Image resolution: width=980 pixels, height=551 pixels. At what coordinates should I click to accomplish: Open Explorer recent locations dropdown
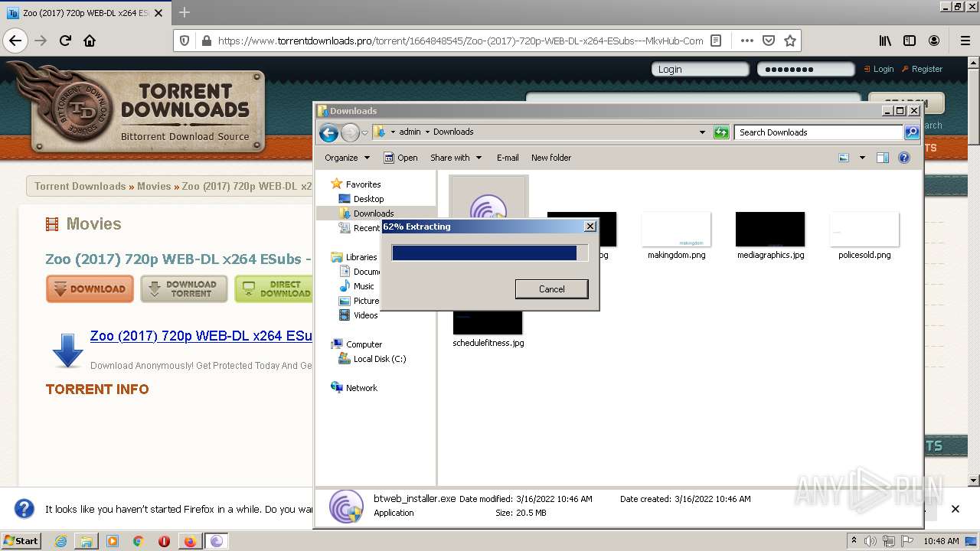364,132
